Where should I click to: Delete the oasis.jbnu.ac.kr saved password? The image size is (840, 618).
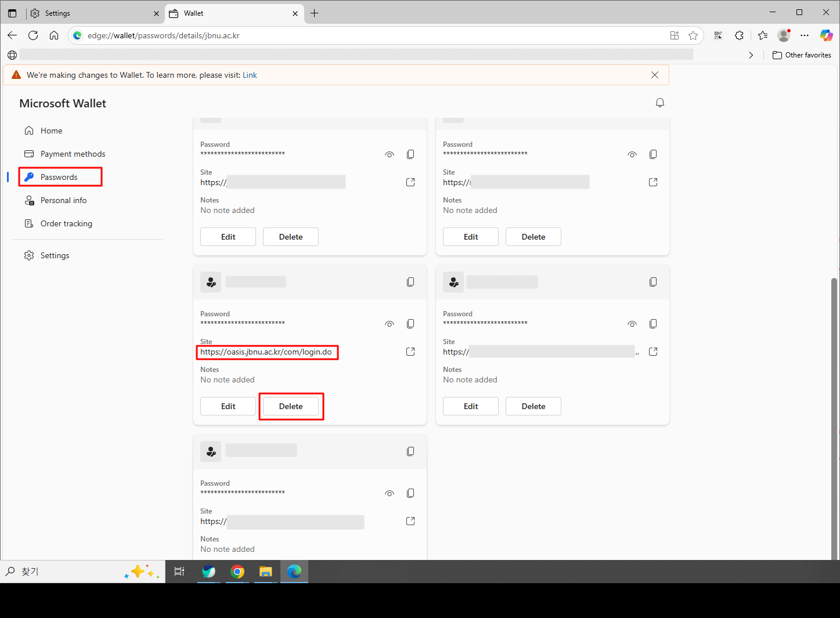tap(291, 406)
